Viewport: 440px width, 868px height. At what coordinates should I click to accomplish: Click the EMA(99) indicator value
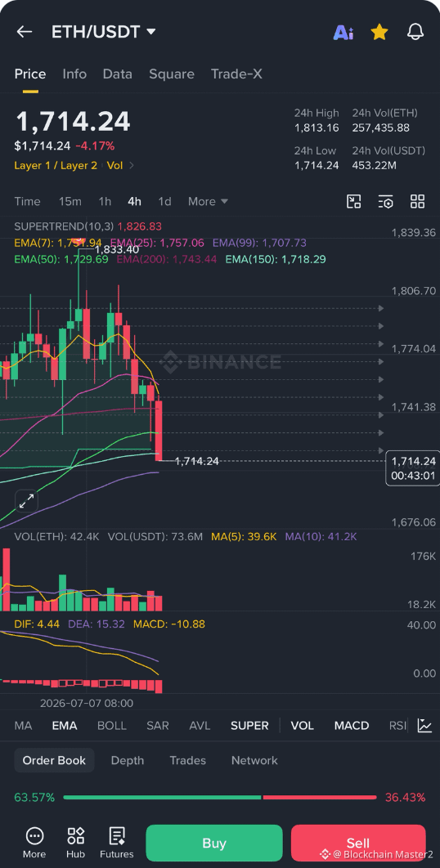(259, 243)
